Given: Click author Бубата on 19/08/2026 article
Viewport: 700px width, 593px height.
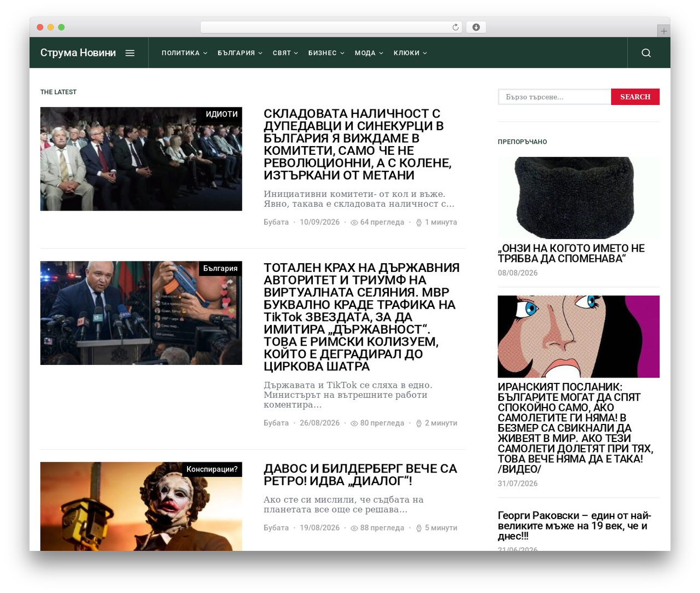Looking at the screenshot, I should [x=276, y=528].
